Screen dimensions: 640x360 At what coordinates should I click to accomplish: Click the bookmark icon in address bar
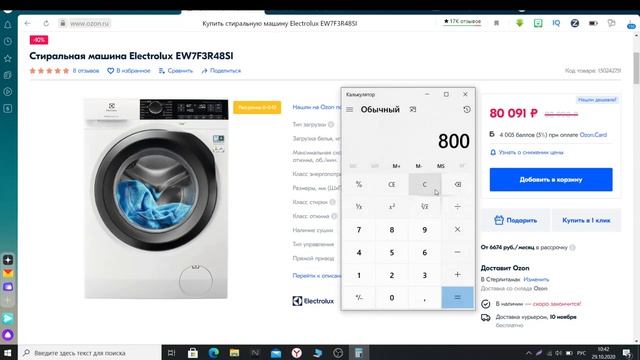tap(496, 23)
